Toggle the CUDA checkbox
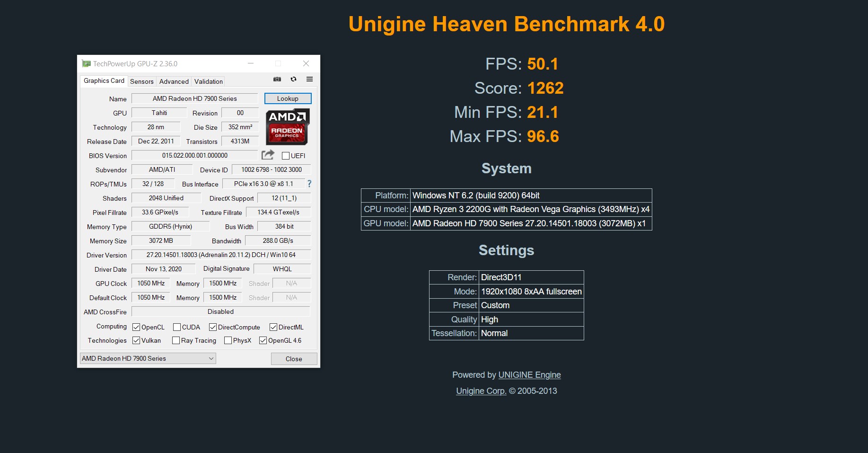This screenshot has width=868, height=453. (177, 327)
